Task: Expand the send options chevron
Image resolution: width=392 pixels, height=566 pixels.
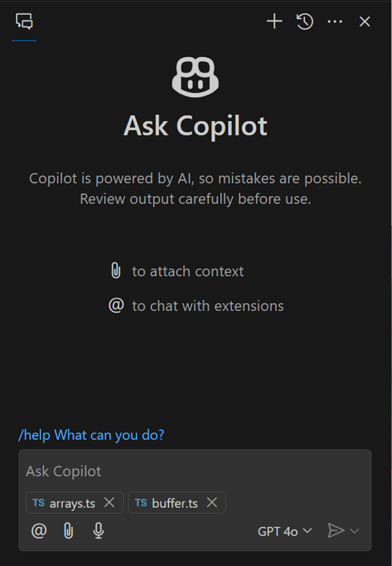Action: (355, 531)
